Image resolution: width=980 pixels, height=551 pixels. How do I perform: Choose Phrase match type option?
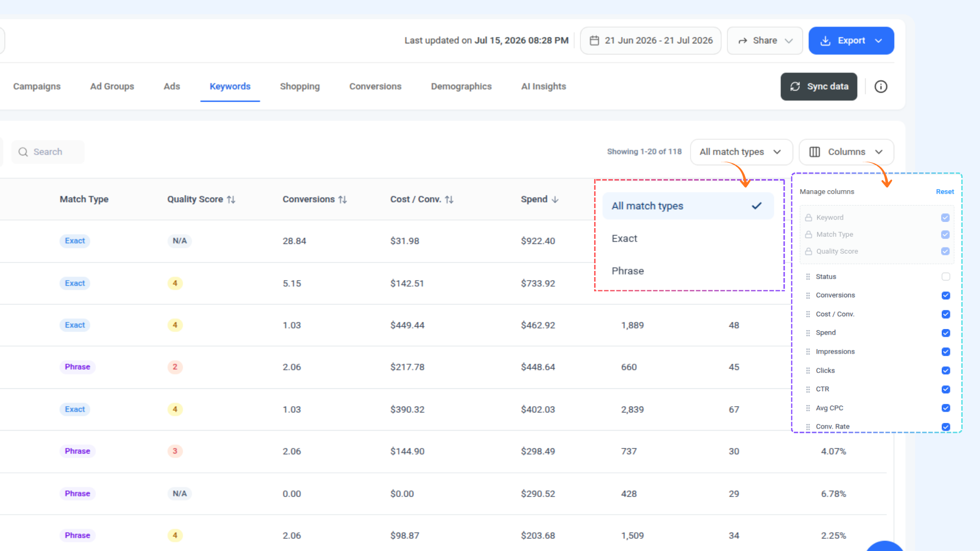click(x=688, y=271)
